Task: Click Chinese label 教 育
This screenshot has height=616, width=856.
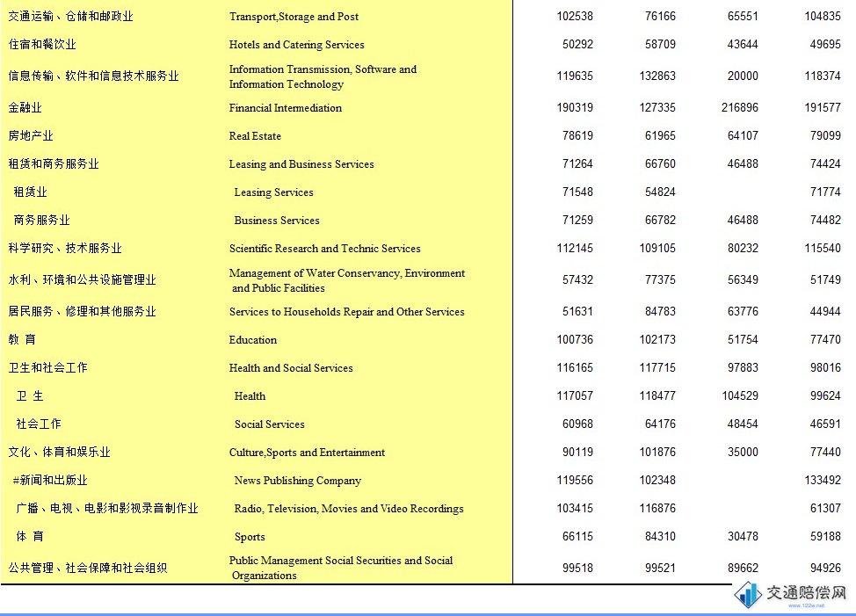Action: click(x=22, y=339)
